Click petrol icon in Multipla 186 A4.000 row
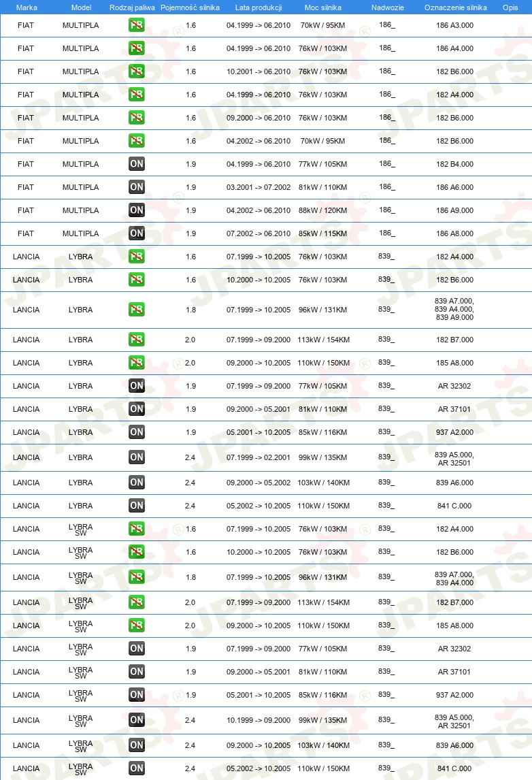The image size is (532, 780). (136, 48)
